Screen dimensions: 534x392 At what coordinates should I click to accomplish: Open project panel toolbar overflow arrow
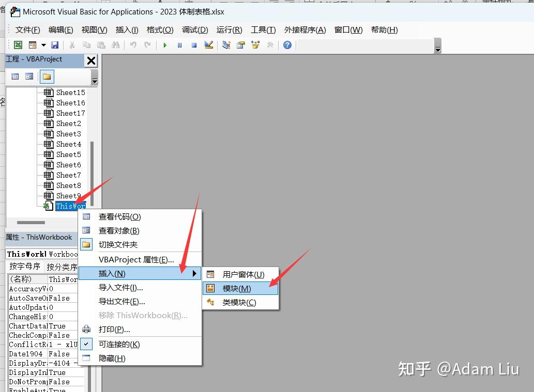(95, 77)
